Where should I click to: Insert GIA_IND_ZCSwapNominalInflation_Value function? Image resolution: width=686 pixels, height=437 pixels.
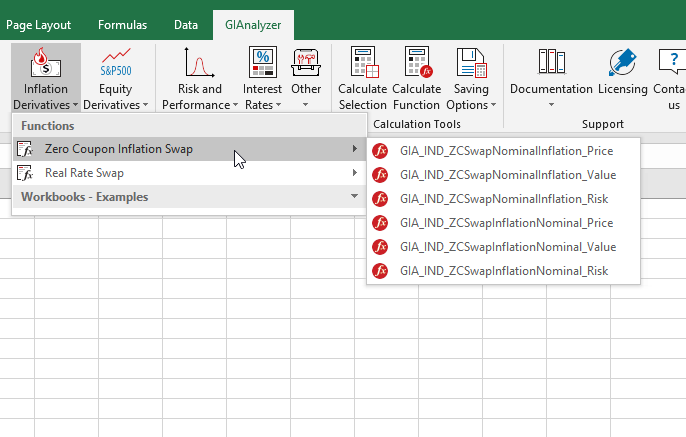[x=503, y=175]
